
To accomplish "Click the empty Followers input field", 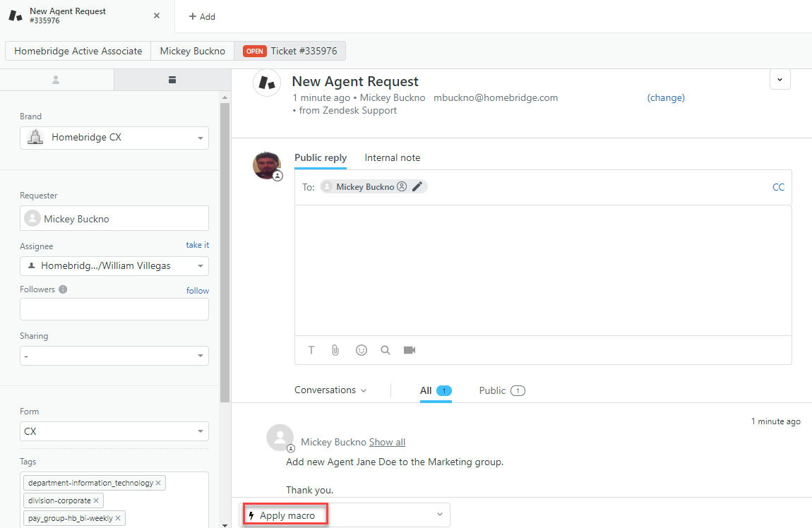I will [114, 310].
